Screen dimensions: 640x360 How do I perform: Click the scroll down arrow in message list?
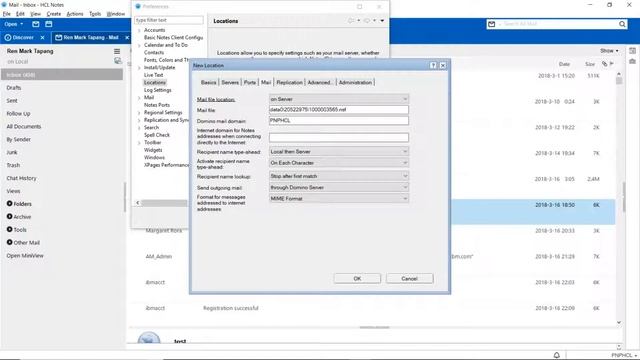(x=619, y=322)
